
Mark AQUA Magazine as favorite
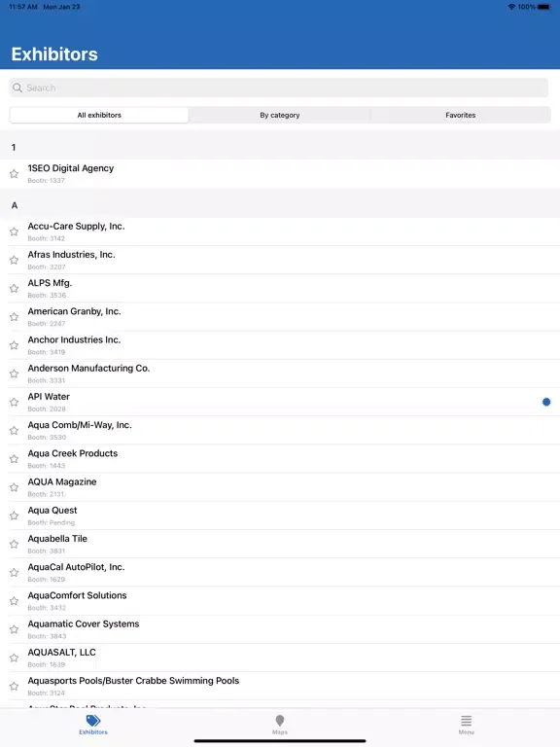click(14, 487)
